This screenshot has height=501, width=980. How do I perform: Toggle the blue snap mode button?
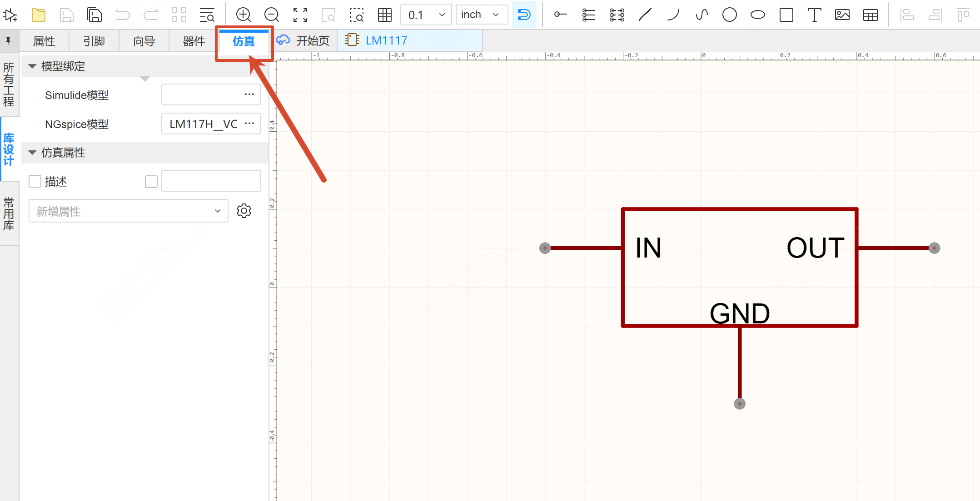click(524, 15)
